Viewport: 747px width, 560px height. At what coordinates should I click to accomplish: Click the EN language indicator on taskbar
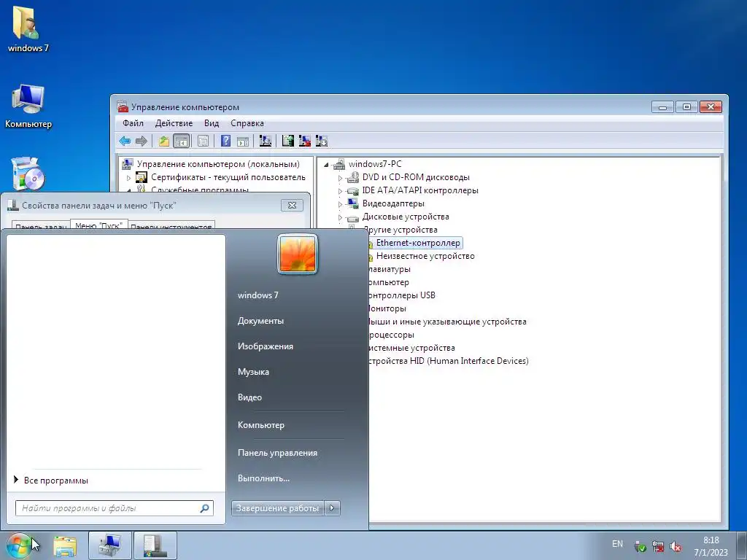pyautogui.click(x=617, y=544)
